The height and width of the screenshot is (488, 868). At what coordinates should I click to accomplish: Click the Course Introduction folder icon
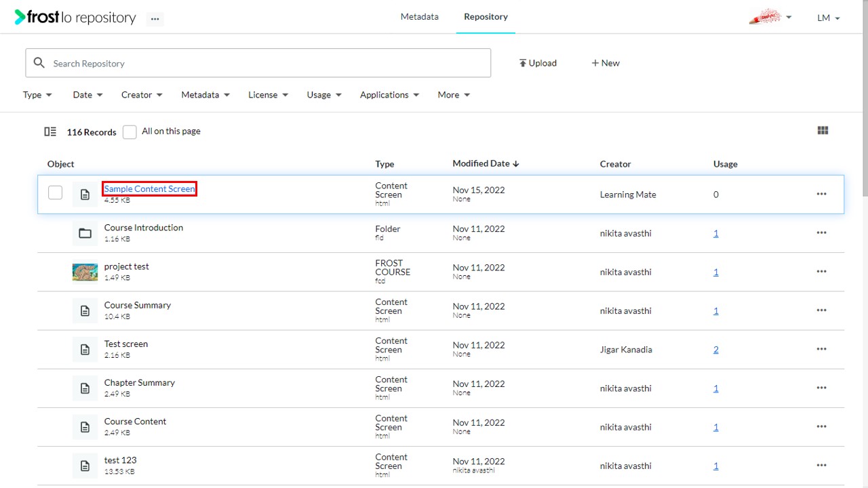point(85,233)
